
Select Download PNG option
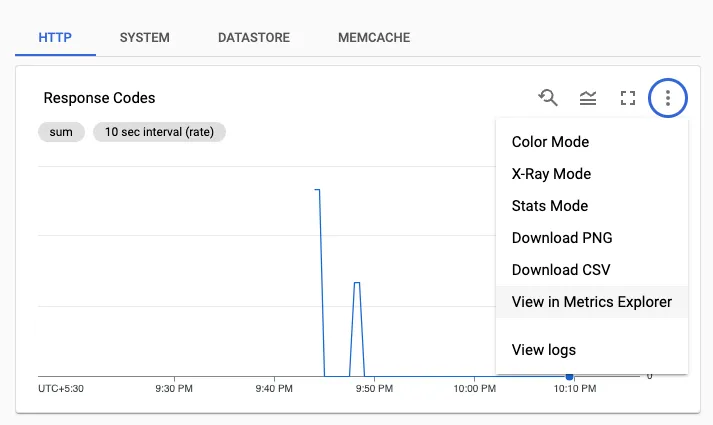562,238
